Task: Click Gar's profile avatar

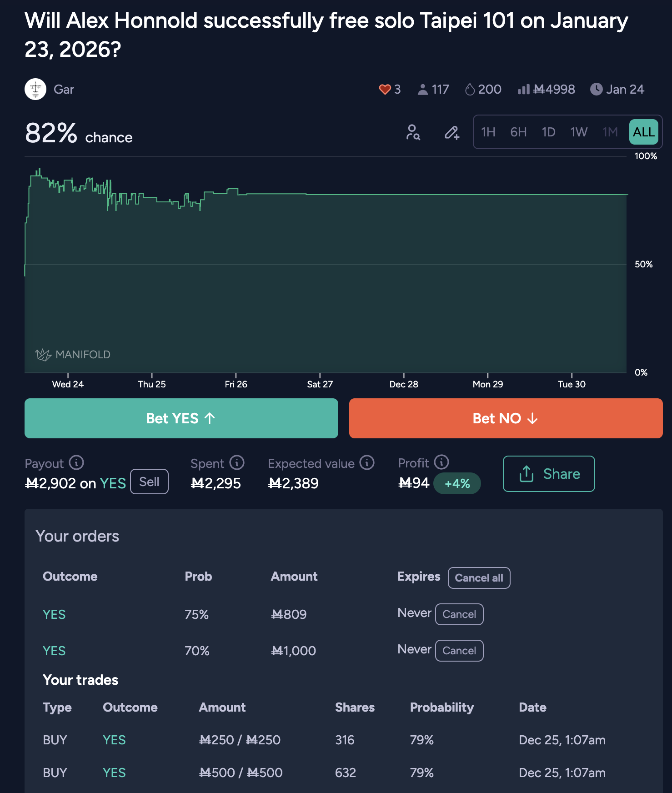Action: [x=35, y=89]
